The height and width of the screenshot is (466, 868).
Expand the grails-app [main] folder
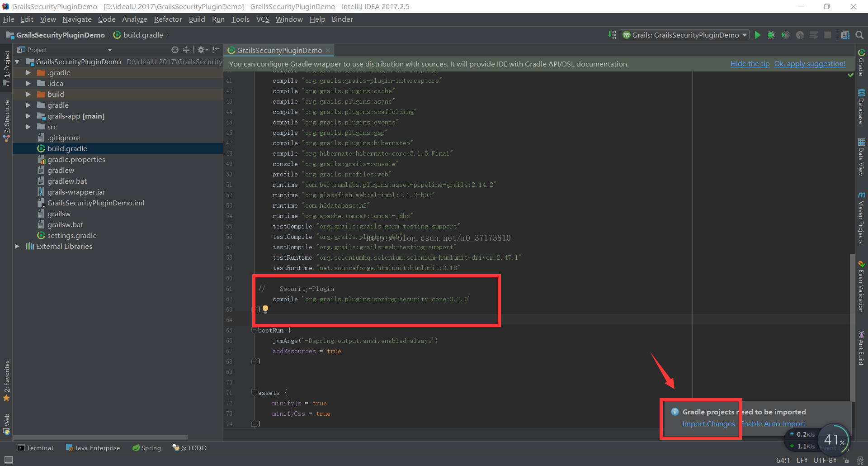[x=28, y=116]
